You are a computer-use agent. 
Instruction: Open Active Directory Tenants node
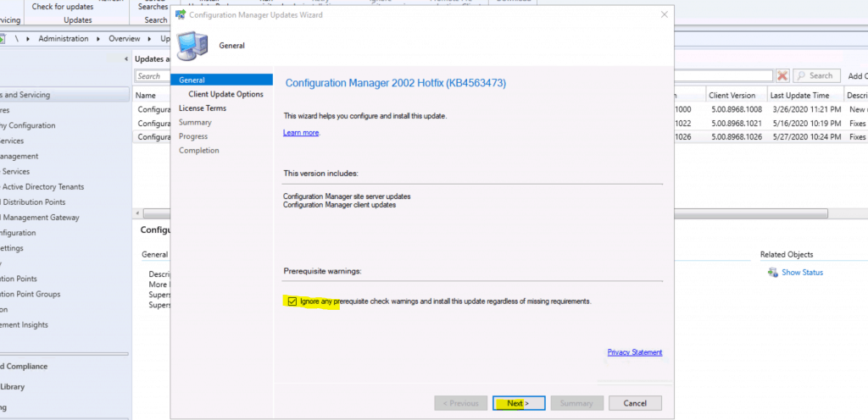42,187
